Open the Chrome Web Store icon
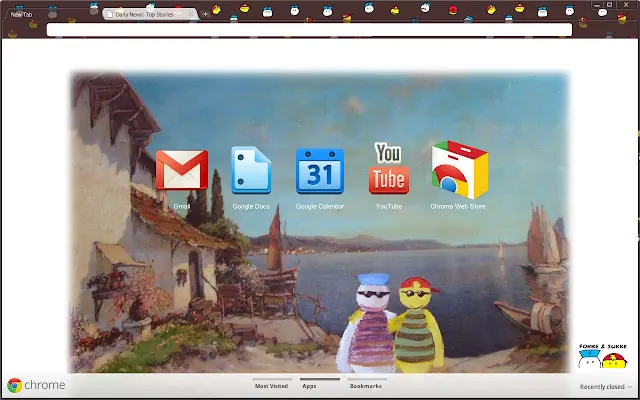640x400 pixels. pos(460,169)
